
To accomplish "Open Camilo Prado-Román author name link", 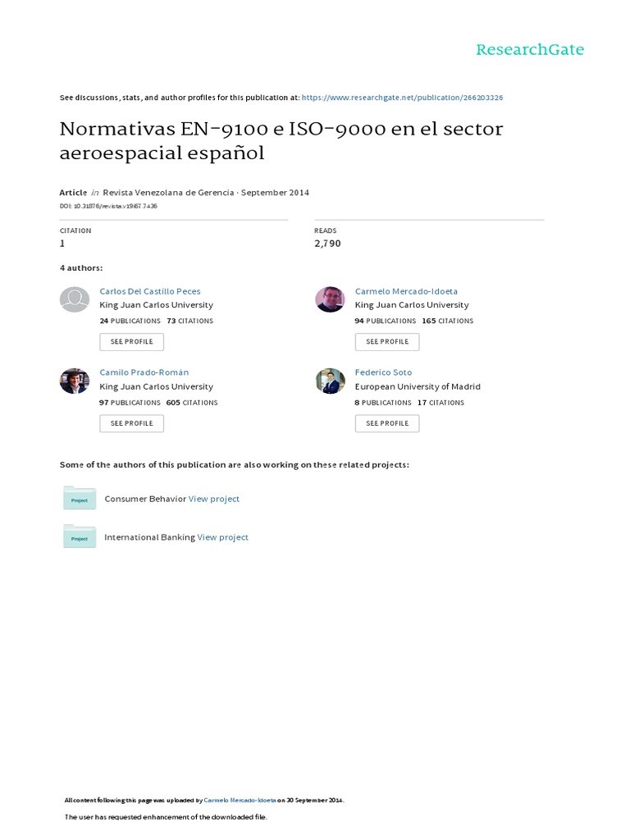I will click(144, 372).
